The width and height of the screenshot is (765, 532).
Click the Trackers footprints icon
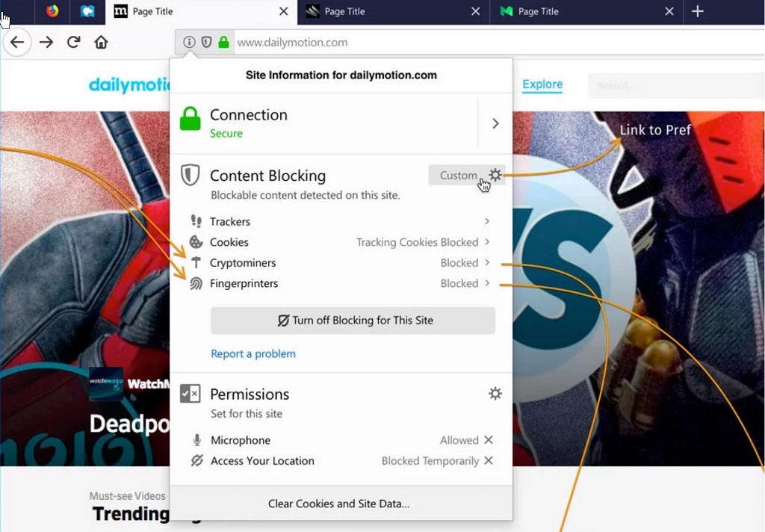click(196, 221)
